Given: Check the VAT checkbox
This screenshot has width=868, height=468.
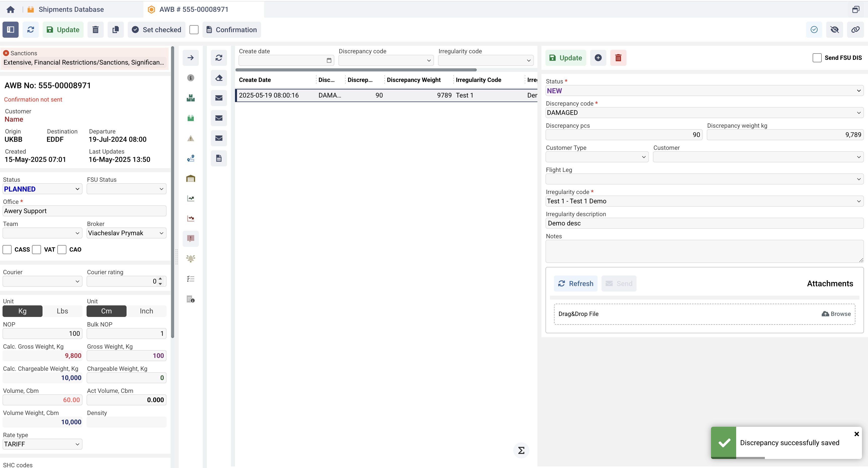Looking at the screenshot, I should point(37,250).
